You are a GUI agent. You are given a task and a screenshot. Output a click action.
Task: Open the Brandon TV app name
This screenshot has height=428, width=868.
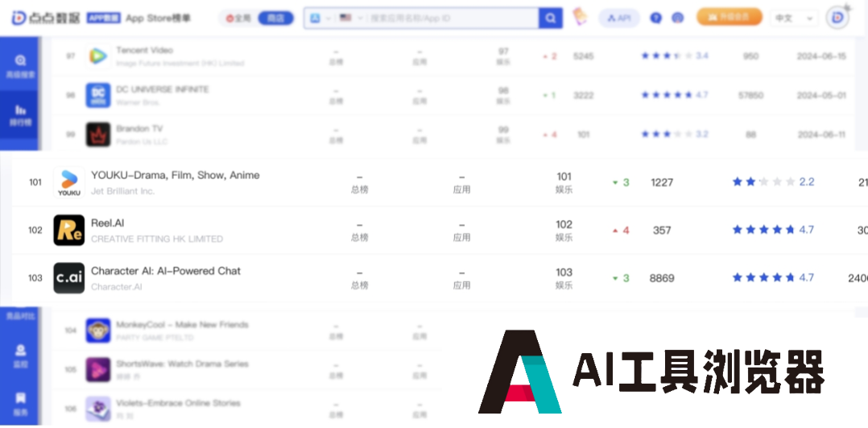coord(139,129)
